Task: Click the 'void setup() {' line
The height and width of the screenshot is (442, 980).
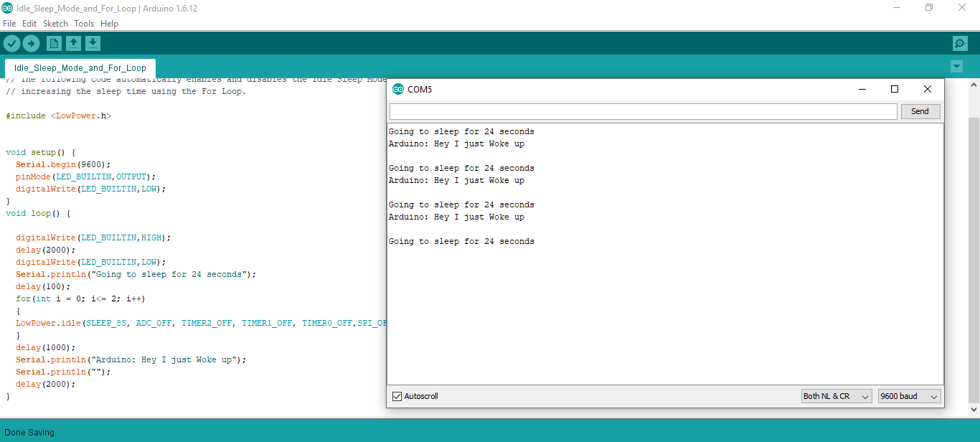Action: click(x=41, y=152)
